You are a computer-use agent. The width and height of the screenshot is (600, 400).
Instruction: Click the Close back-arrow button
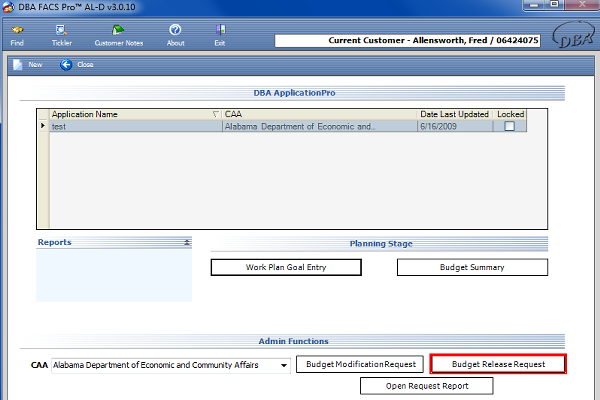77,65
